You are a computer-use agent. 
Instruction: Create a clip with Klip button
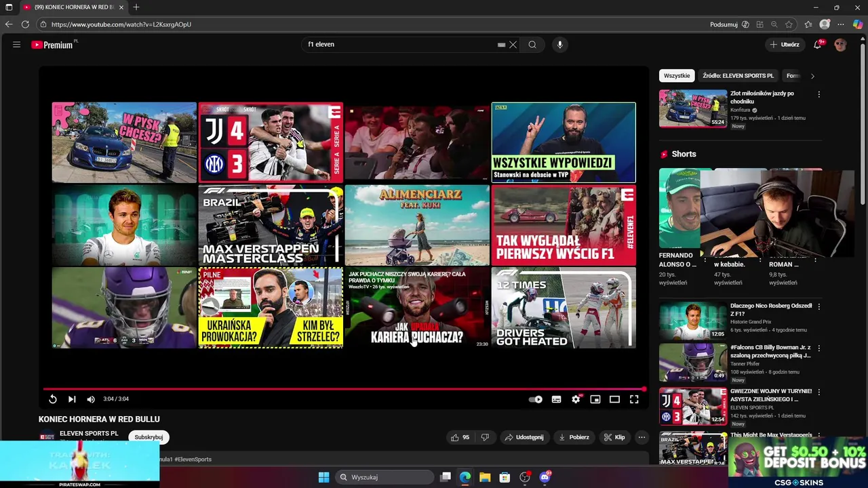[x=614, y=437]
